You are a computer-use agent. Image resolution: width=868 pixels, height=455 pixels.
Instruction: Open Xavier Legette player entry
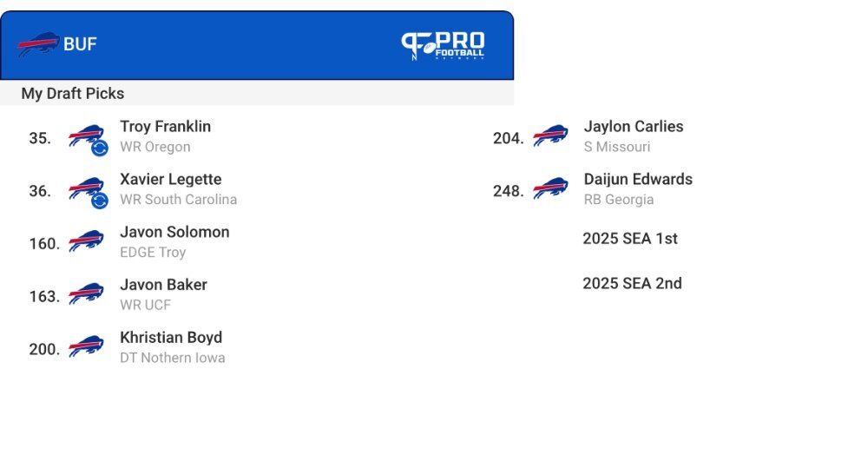click(178, 188)
